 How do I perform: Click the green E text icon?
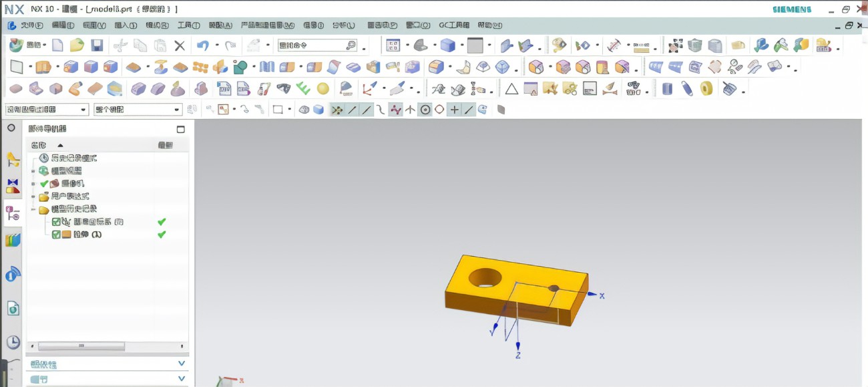pos(303,88)
